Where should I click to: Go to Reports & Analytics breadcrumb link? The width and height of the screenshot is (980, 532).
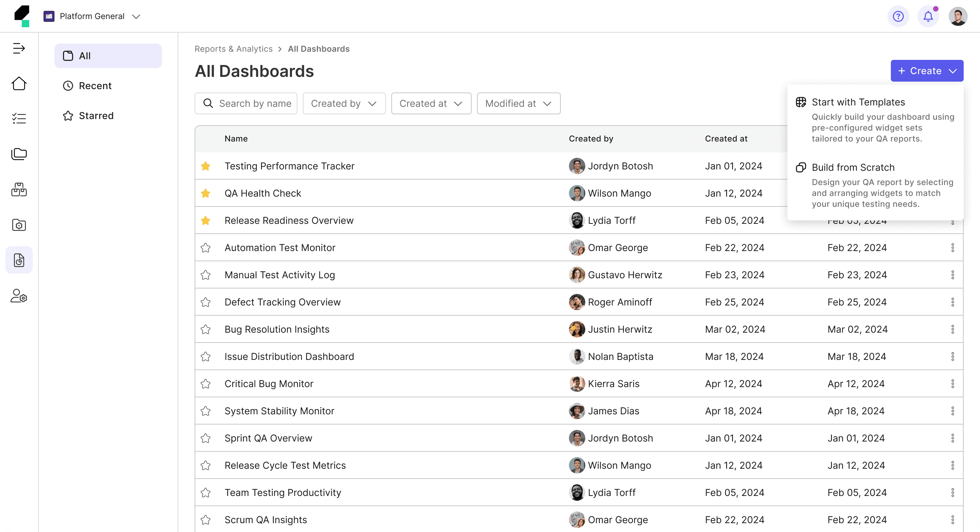click(233, 49)
